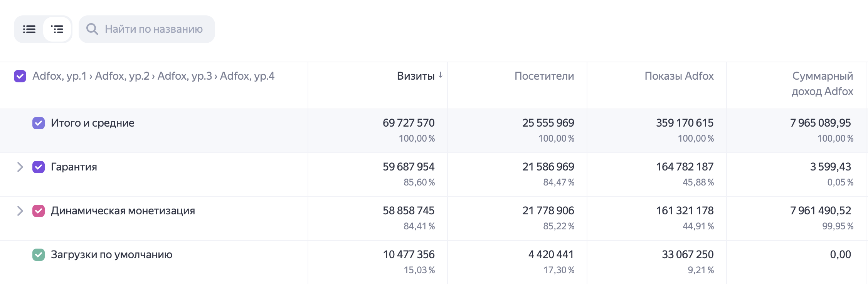
Task: Select the Adfox, ур.3 grouping level
Action: (x=185, y=76)
